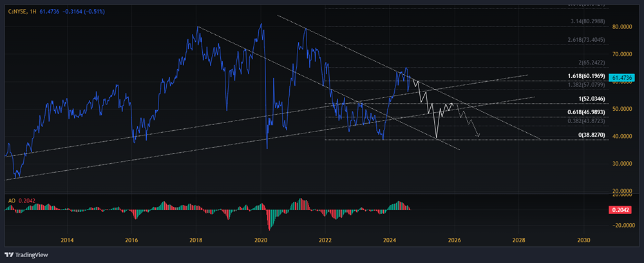
Task: Select the 1(52.0346) Fibonacci level label
Action: 592,99
